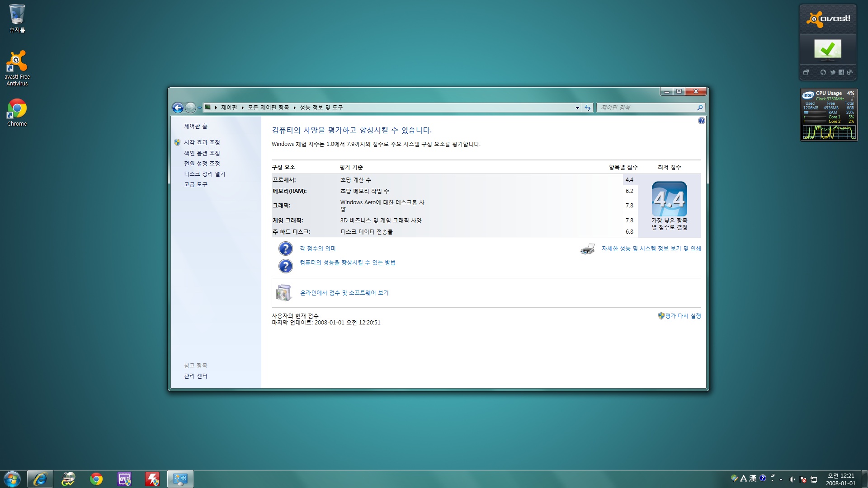Image resolution: width=868 pixels, height=488 pixels.
Task: Click the 제어판 breadcrumb in the address bar
Action: [x=229, y=108]
